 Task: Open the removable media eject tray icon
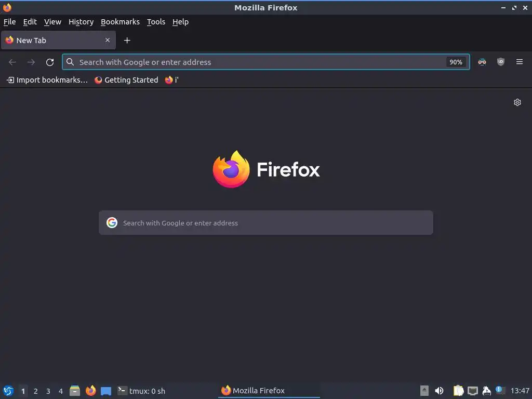pos(424,391)
